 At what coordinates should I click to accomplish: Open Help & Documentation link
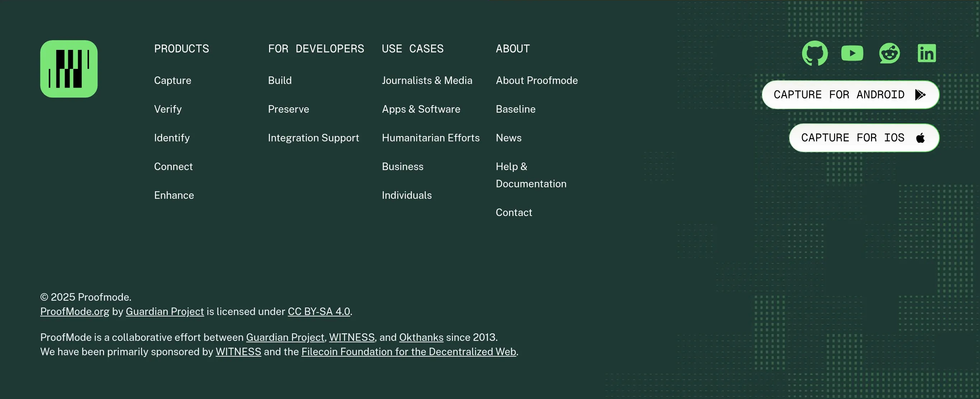click(531, 175)
